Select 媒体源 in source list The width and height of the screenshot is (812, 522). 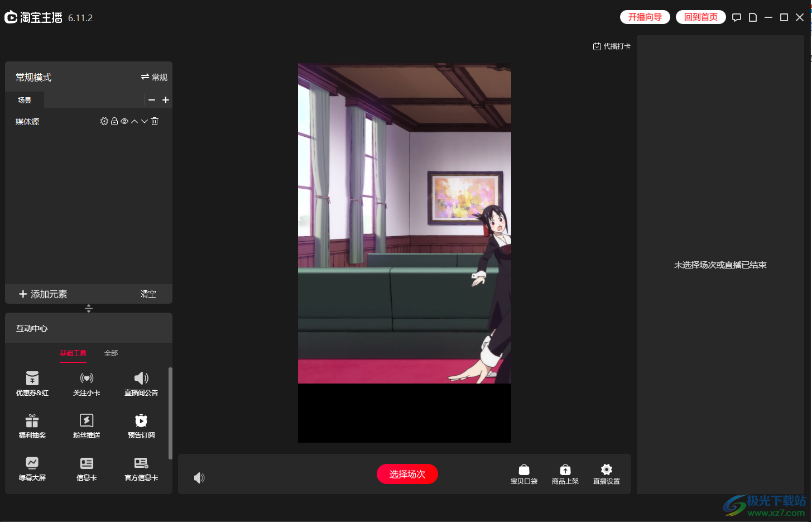(x=27, y=122)
